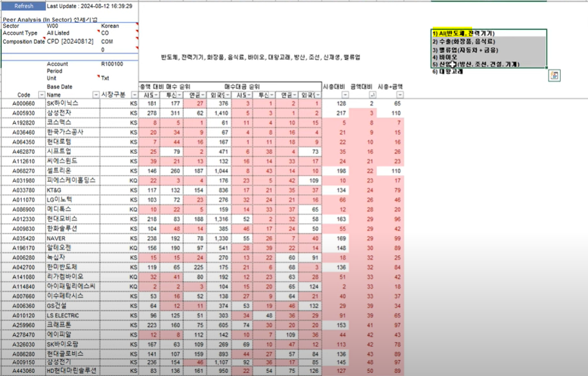Select the 알테오젠 name cell

73,247
